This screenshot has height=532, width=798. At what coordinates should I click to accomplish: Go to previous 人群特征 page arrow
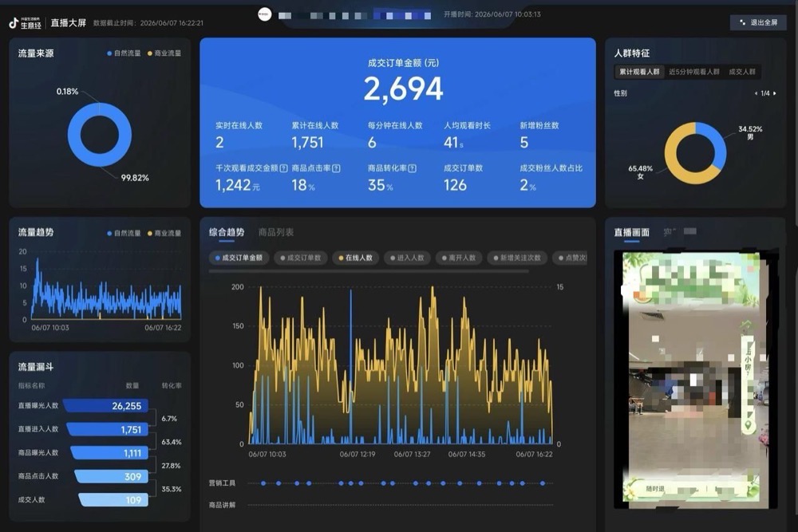(x=756, y=93)
